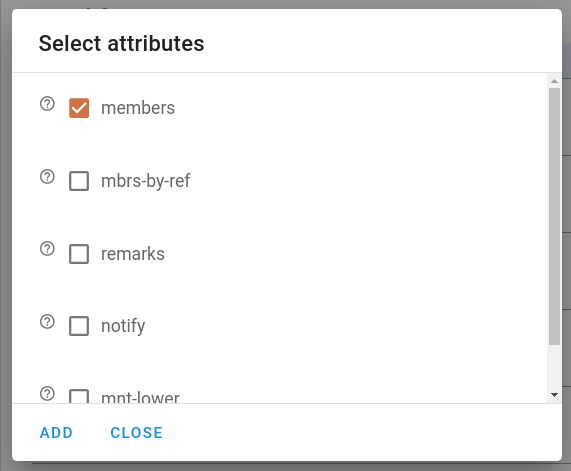Click the CLOSE button
Screen dimensions: 571x471
pyautogui.click(x=137, y=433)
